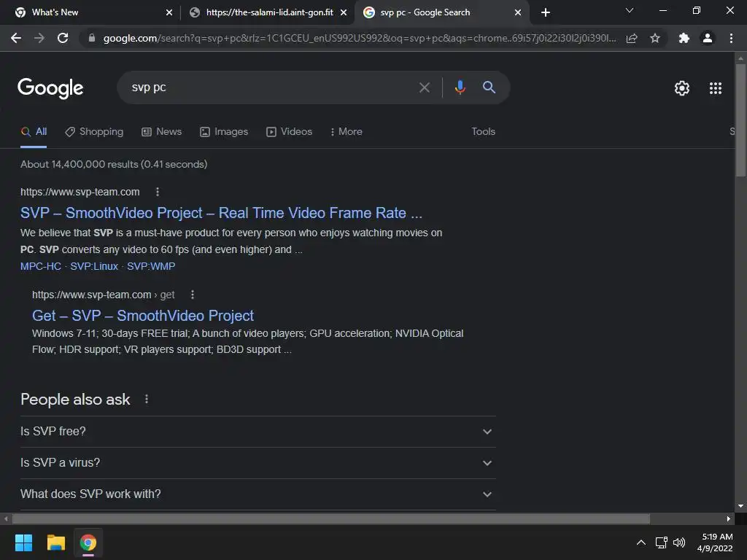Open Google quick settings gear
The height and width of the screenshot is (560, 747).
tap(682, 88)
